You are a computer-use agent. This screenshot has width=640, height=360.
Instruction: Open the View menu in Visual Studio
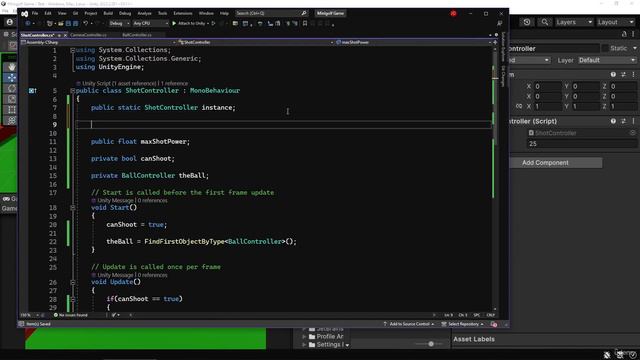pos(62,13)
